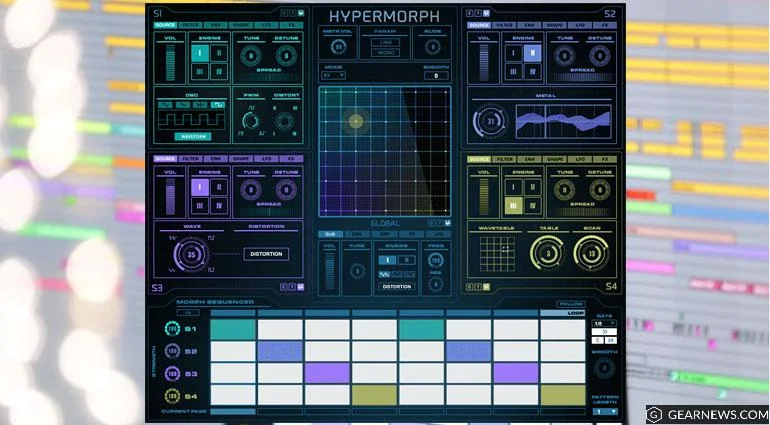
Task: Switch to SHAPE tab in S3 panel
Action: [241, 159]
